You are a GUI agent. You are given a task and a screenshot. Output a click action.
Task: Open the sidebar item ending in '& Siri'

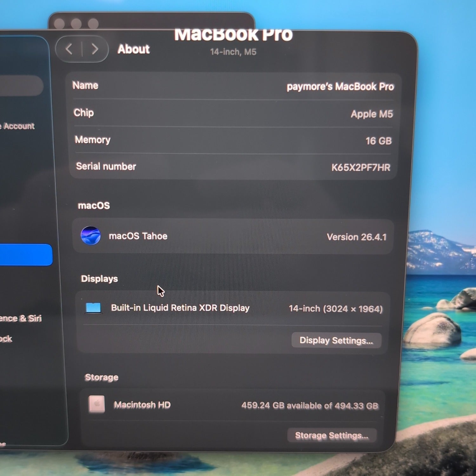click(21, 318)
